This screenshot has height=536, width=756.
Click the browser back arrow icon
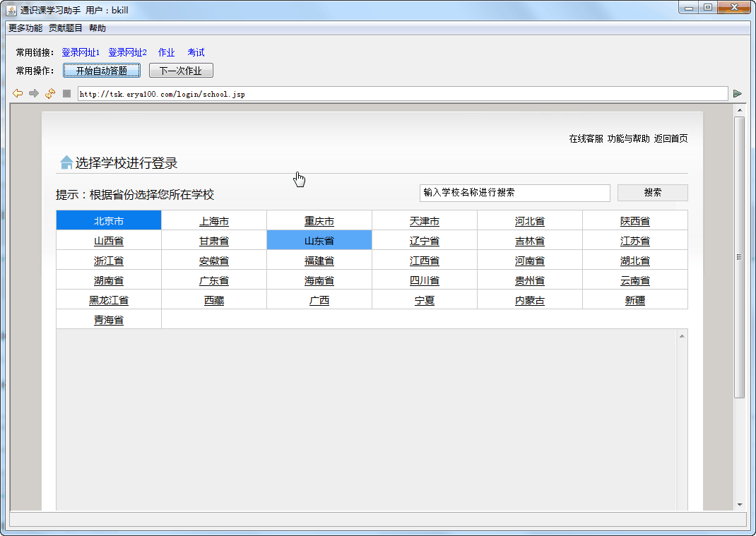[x=18, y=93]
